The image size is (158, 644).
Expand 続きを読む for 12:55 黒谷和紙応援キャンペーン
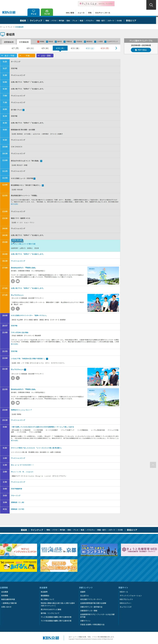14,204
